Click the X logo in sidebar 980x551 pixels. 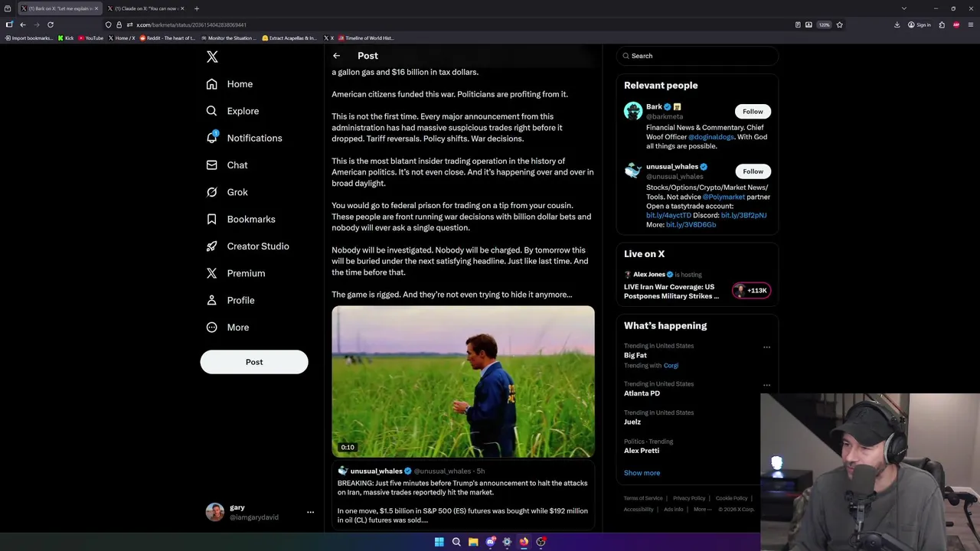coord(212,57)
